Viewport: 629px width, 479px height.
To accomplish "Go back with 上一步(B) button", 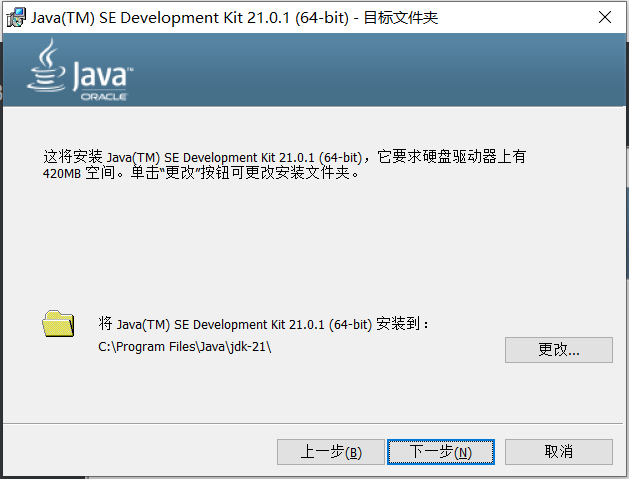I will pyautogui.click(x=331, y=452).
